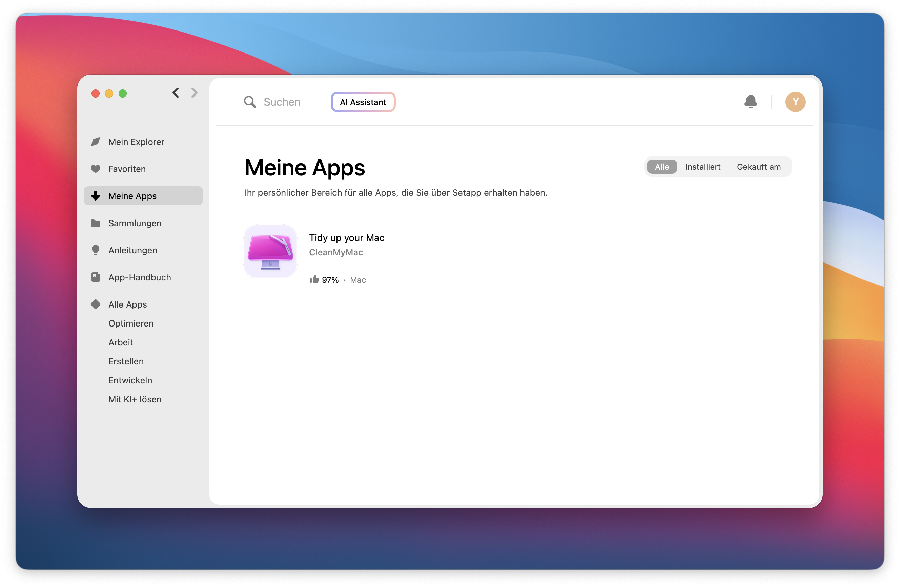This screenshot has width=900, height=588.
Task: Click the Tidy up your Mac title
Action: 346,238
